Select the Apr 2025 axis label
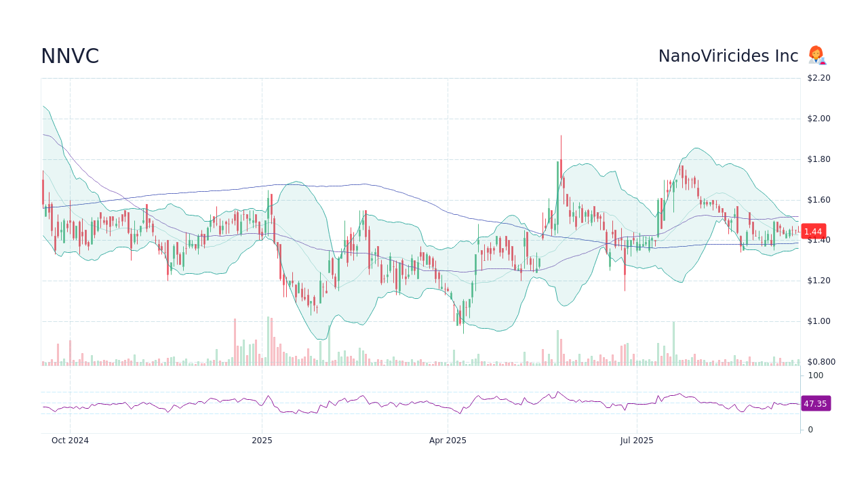This screenshot has width=868, height=488. [448, 441]
